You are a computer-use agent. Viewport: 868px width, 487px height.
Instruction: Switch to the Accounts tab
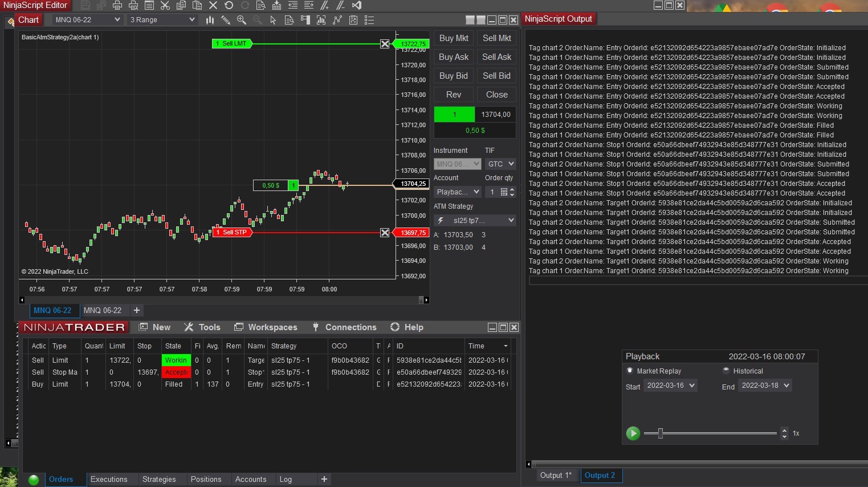(251, 480)
